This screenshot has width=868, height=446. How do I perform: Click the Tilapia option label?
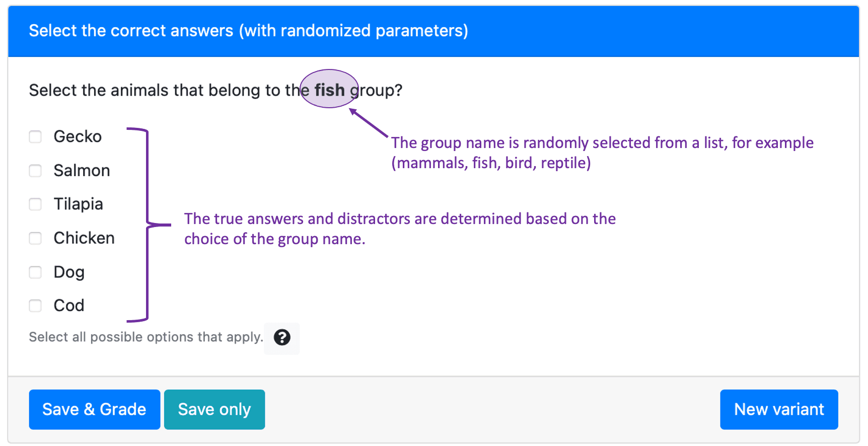[79, 204]
